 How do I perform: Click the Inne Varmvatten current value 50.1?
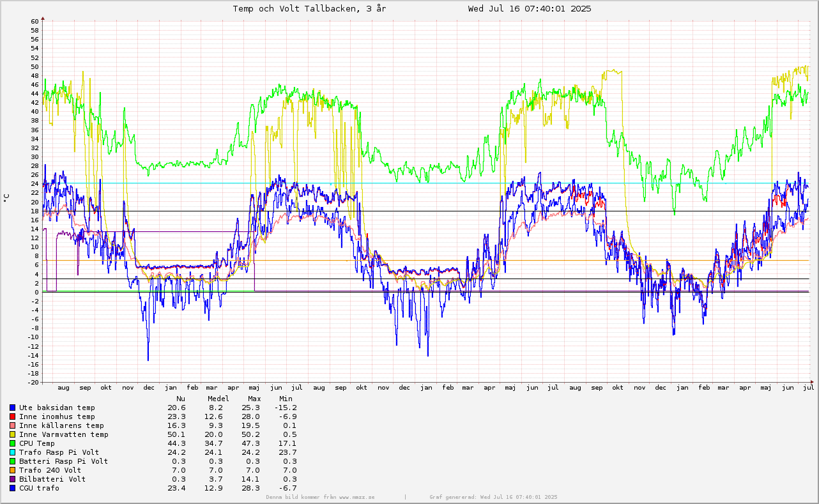click(x=176, y=434)
